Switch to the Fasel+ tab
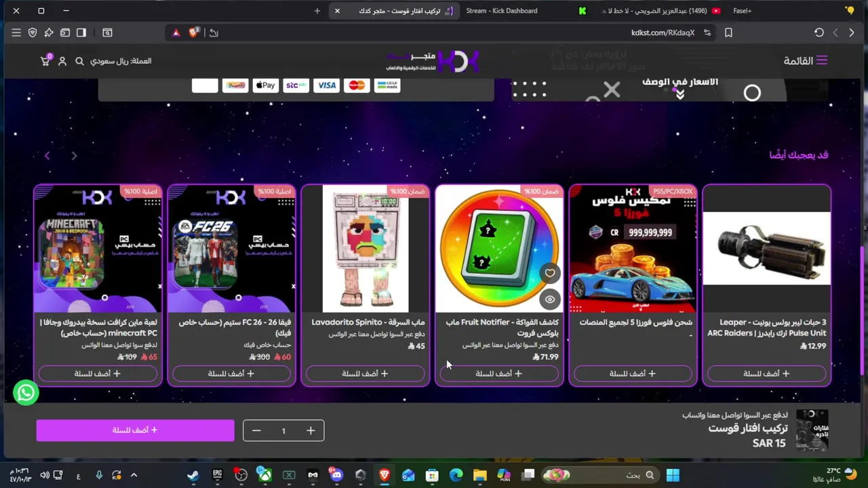Image resolution: width=868 pixels, height=488 pixels. (743, 11)
